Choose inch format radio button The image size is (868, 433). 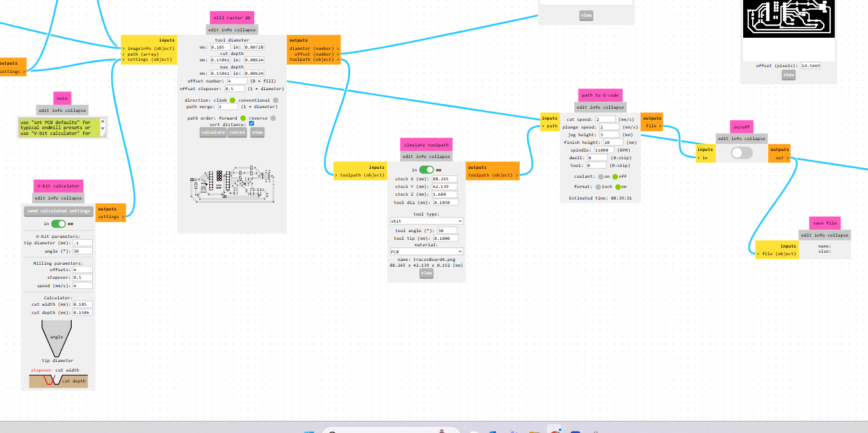(598, 187)
